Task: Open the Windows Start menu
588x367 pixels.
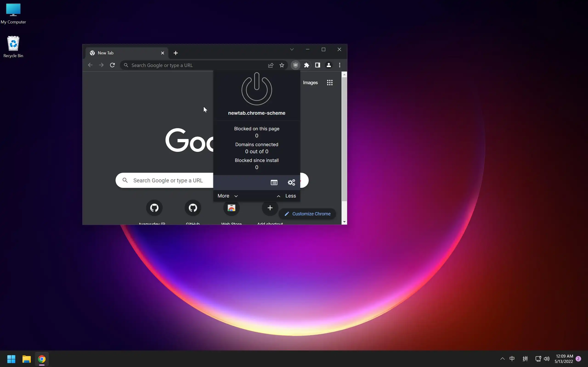Action: (x=11, y=359)
